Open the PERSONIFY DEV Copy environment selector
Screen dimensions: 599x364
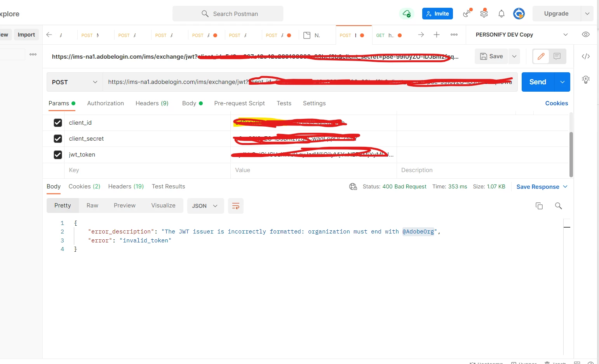(522, 35)
